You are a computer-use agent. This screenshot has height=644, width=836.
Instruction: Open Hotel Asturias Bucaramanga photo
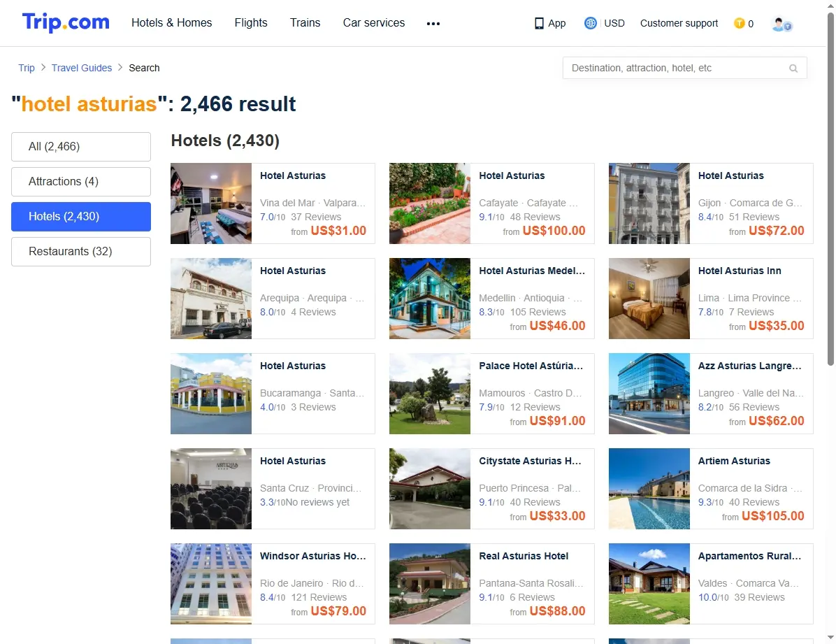[211, 394]
